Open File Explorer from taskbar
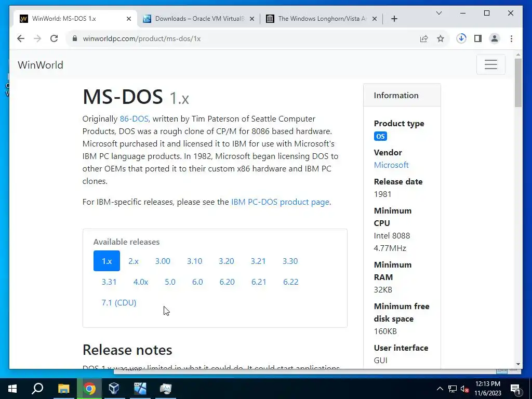The height and width of the screenshot is (399, 532). pyautogui.click(x=63, y=389)
